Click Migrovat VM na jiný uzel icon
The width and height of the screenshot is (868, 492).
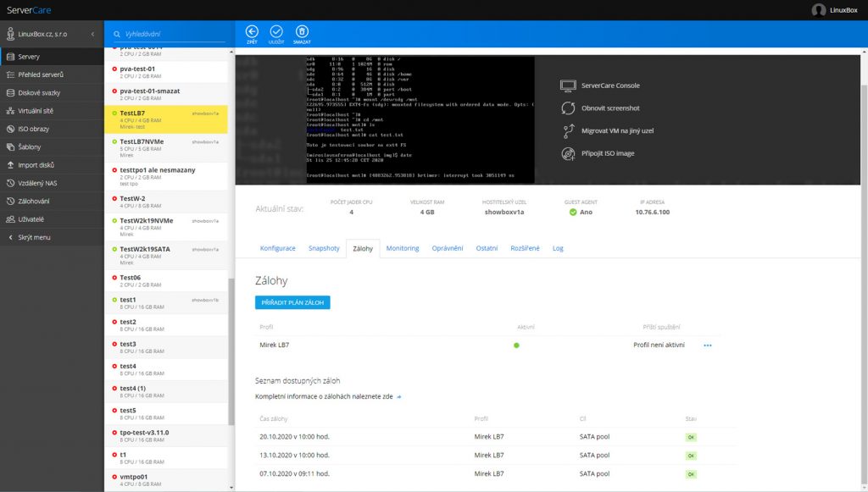click(568, 131)
